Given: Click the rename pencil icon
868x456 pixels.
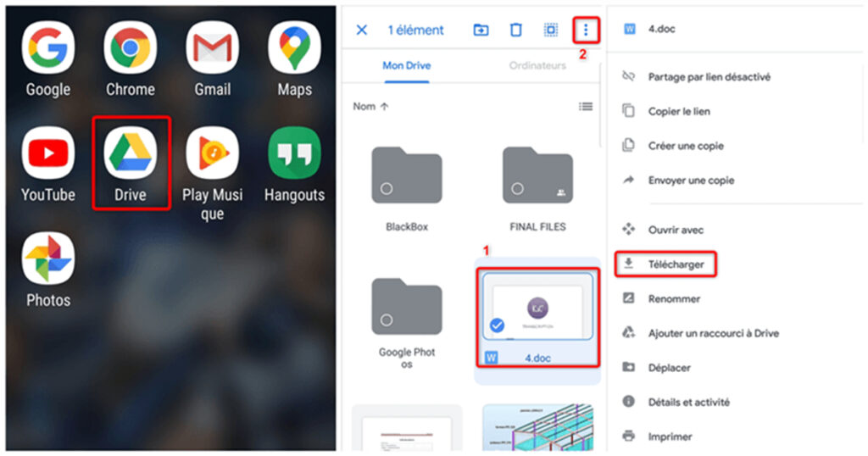Looking at the screenshot, I should click(x=628, y=298).
